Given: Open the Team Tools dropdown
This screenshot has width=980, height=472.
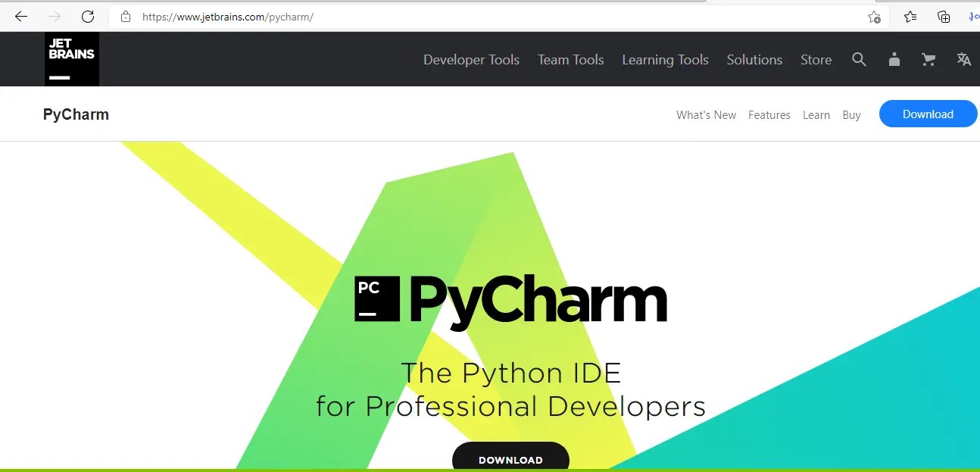Looking at the screenshot, I should pyautogui.click(x=570, y=59).
